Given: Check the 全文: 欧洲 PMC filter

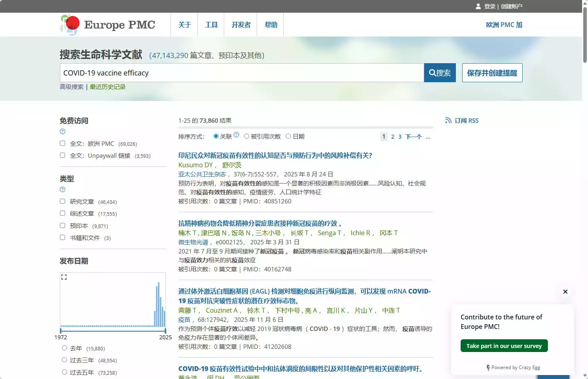Looking at the screenshot, I should [x=62, y=143].
